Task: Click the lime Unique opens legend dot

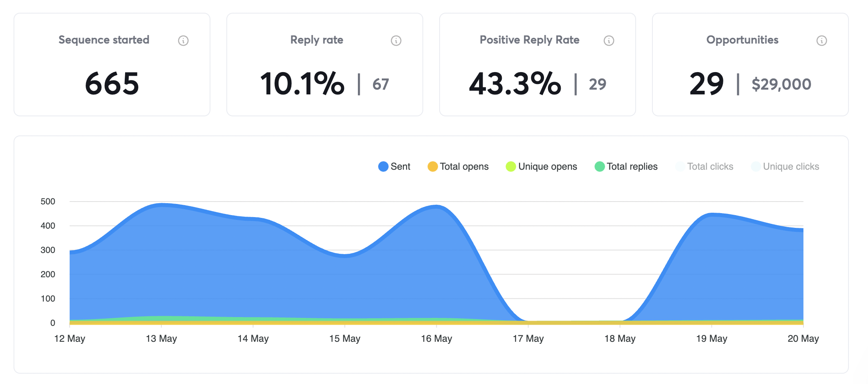Action: (511, 167)
